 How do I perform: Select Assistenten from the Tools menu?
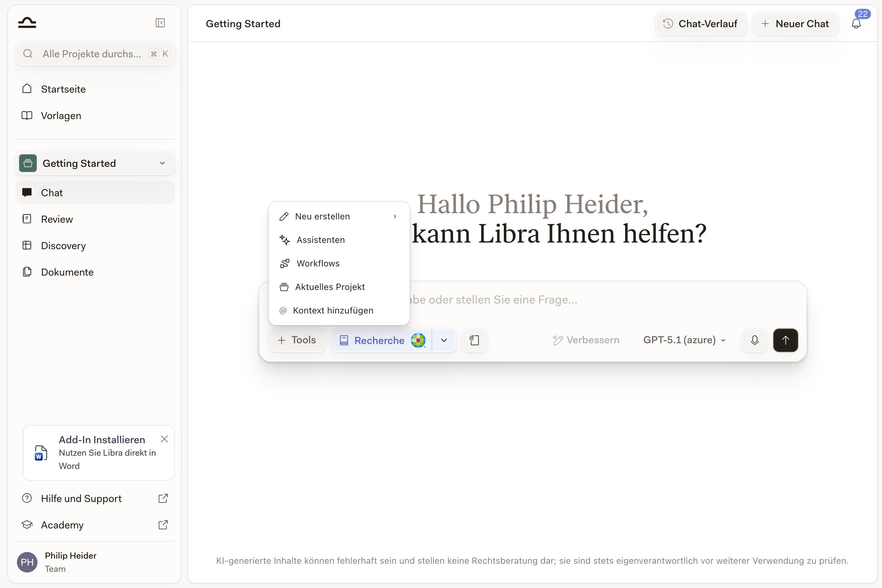coord(339,240)
